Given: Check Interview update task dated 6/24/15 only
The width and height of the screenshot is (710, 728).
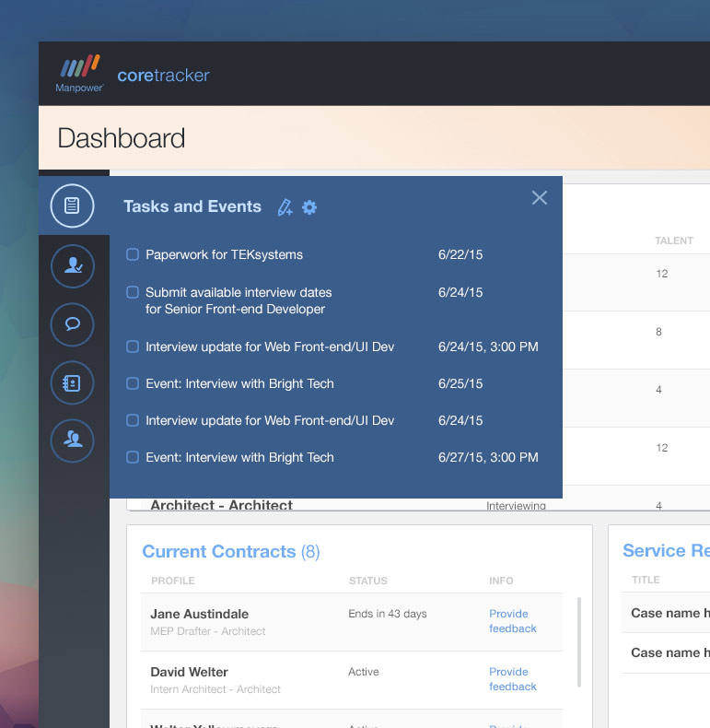Looking at the screenshot, I should coord(133,420).
